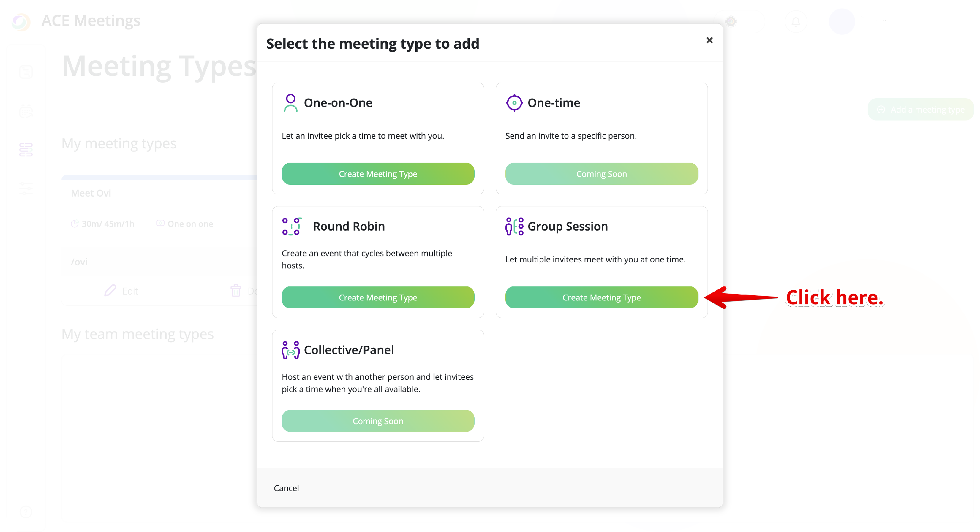
Task: Click the Collective/Panel icon
Action: point(291,350)
